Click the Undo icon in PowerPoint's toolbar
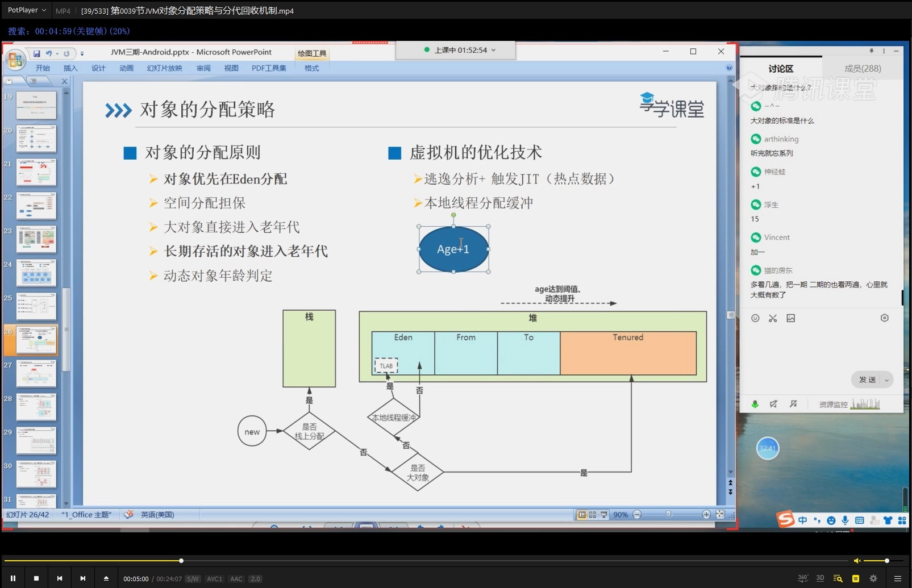The height and width of the screenshot is (588, 912). click(48, 53)
